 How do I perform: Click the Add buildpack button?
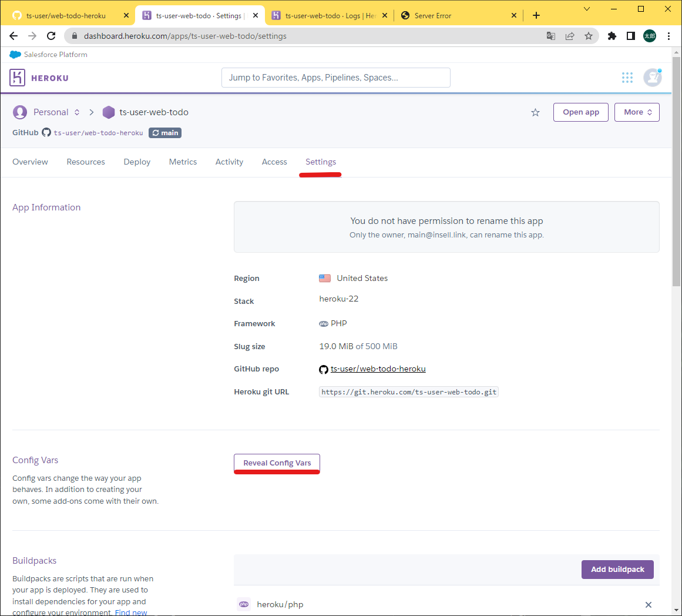coord(617,570)
